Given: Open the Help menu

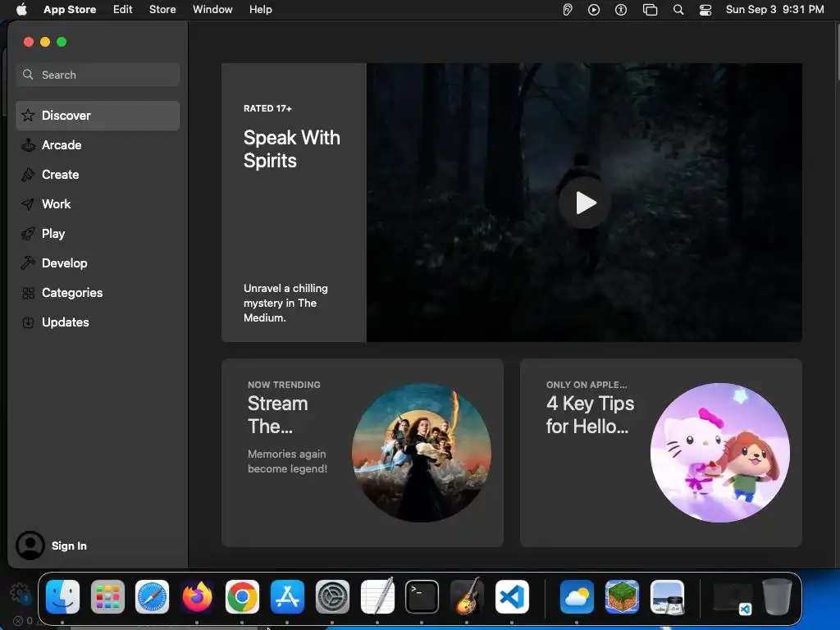Looking at the screenshot, I should point(260,9).
